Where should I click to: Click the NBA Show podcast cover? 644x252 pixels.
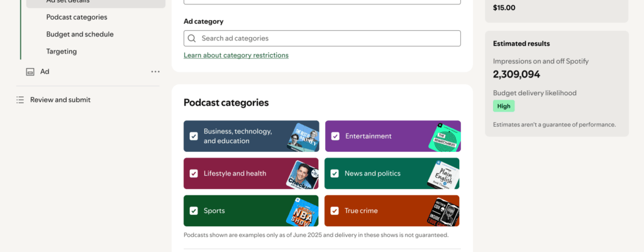click(303, 211)
